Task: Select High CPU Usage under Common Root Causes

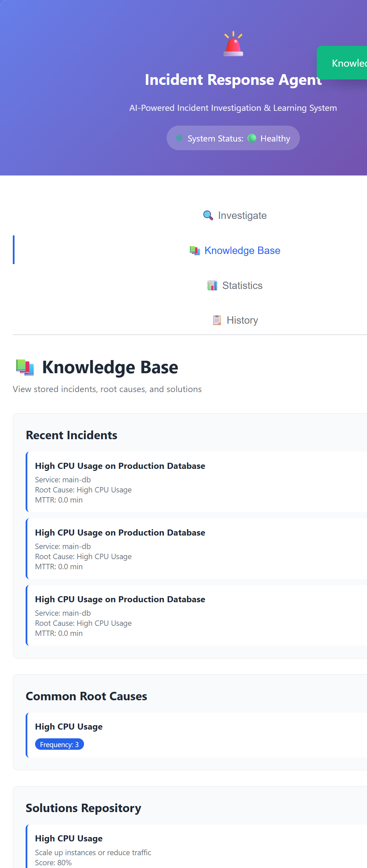Action: [196, 735]
